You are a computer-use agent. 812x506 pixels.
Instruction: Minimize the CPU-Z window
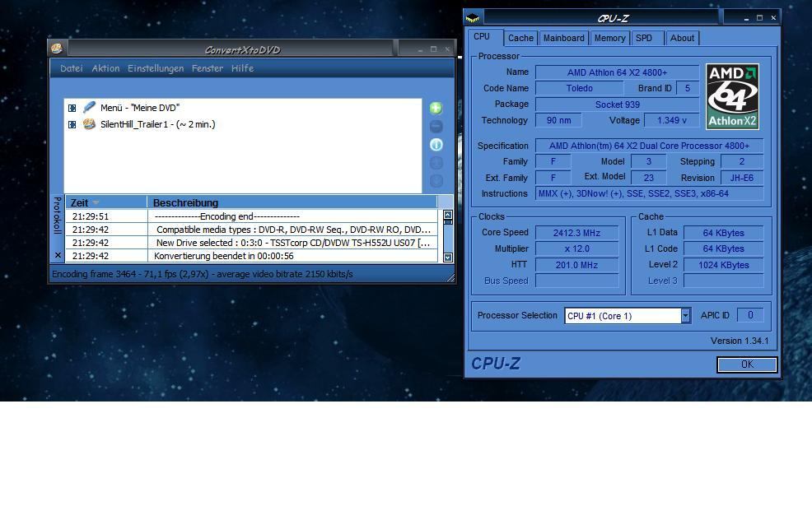[x=746, y=18]
